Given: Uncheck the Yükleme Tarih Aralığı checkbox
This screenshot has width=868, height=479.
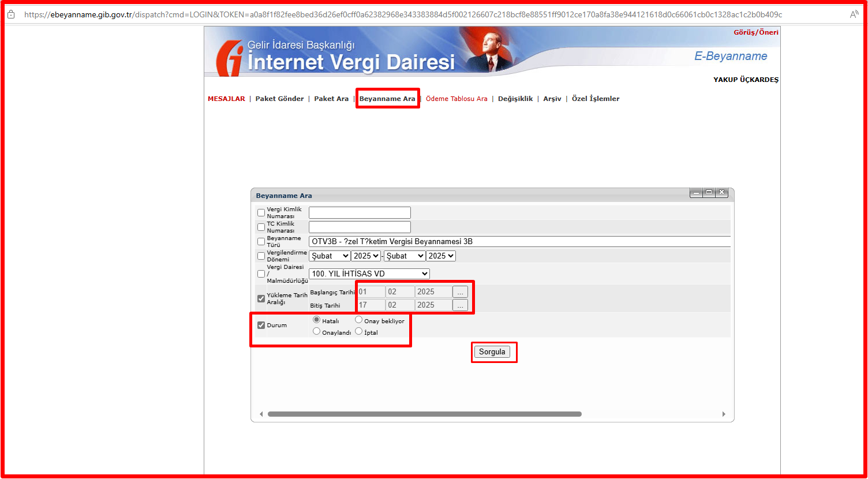Looking at the screenshot, I should (261, 298).
